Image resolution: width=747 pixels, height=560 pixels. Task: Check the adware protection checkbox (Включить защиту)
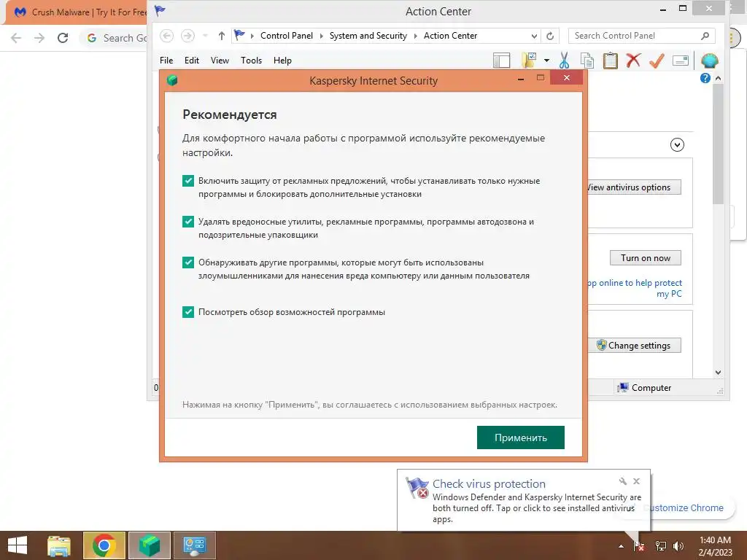(188, 181)
